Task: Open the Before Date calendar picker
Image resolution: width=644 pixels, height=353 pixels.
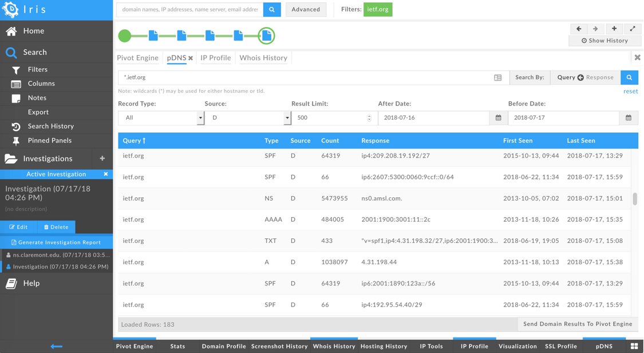Action: click(x=629, y=117)
